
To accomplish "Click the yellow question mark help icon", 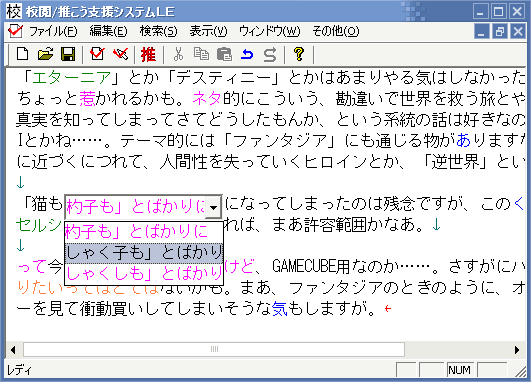I will coord(299,54).
